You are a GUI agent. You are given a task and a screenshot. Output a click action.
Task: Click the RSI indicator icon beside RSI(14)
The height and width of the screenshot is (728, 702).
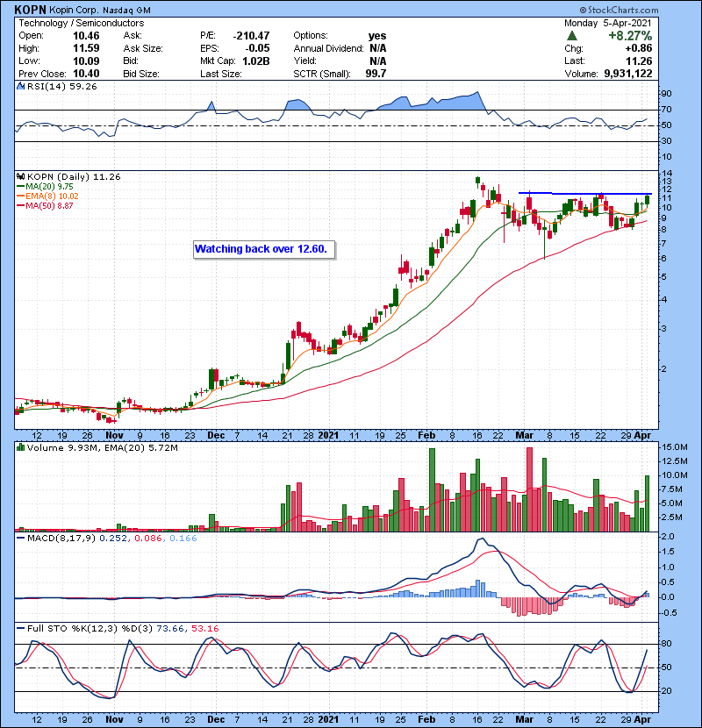coord(20,86)
